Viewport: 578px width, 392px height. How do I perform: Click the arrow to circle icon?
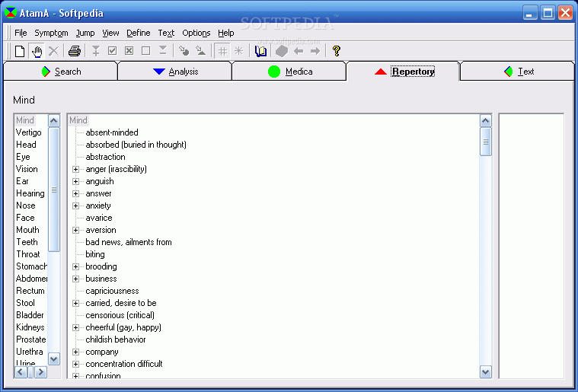pos(184,51)
